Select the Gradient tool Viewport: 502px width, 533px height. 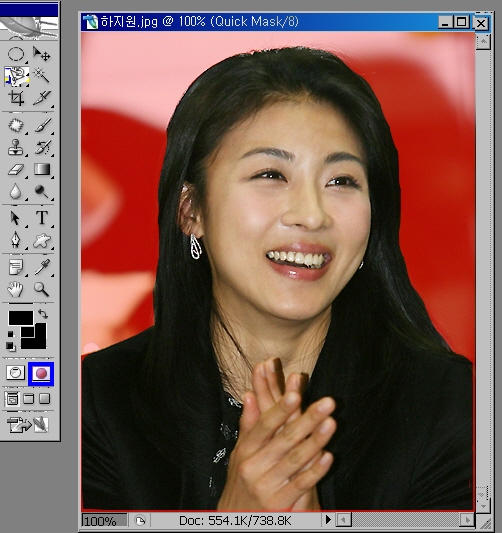[42, 169]
